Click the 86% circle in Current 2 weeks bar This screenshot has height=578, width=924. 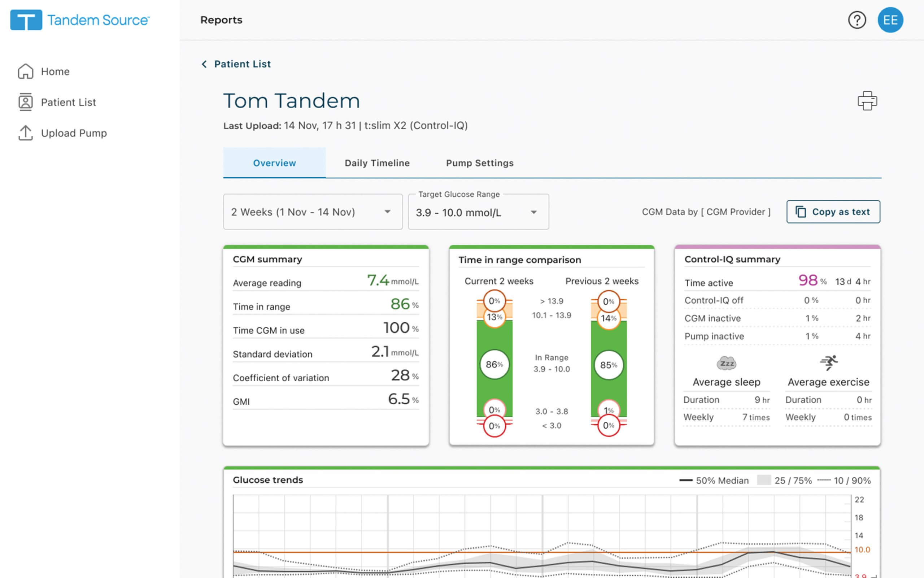click(x=494, y=364)
